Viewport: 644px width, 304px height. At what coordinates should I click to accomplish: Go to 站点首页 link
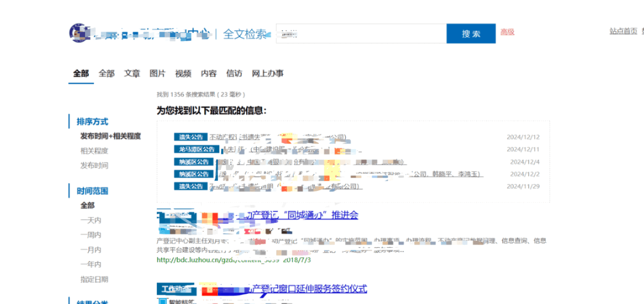[x=623, y=31]
